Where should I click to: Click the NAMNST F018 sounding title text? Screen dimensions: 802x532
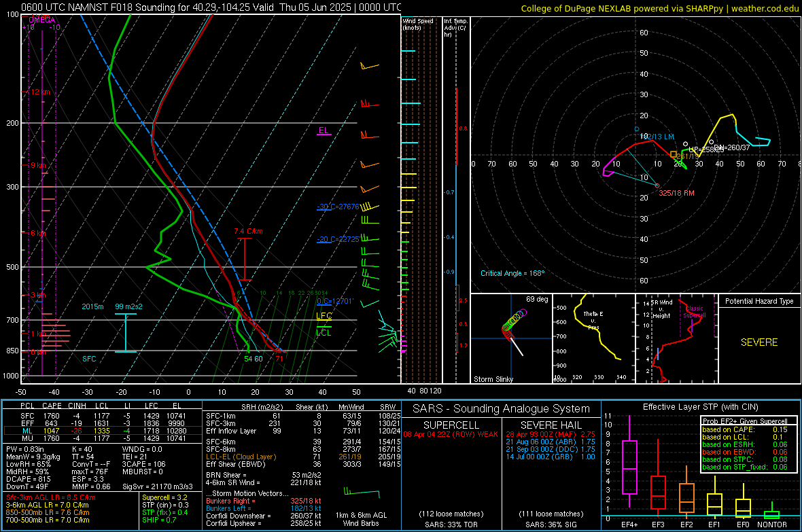click(211, 7)
